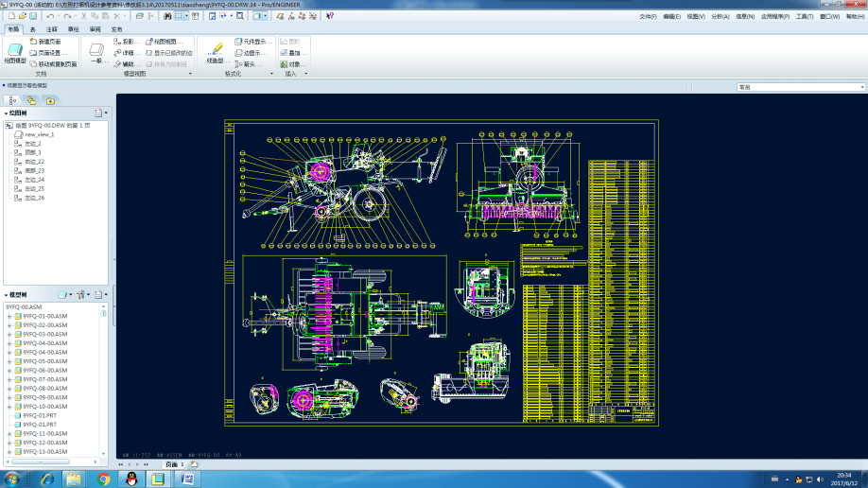Click the 新建页面 new sheet button
868x488 pixels.
[45, 42]
